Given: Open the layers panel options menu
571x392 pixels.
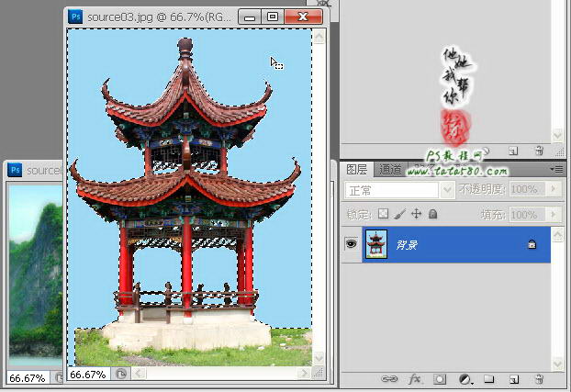Looking at the screenshot, I should 556,170.
